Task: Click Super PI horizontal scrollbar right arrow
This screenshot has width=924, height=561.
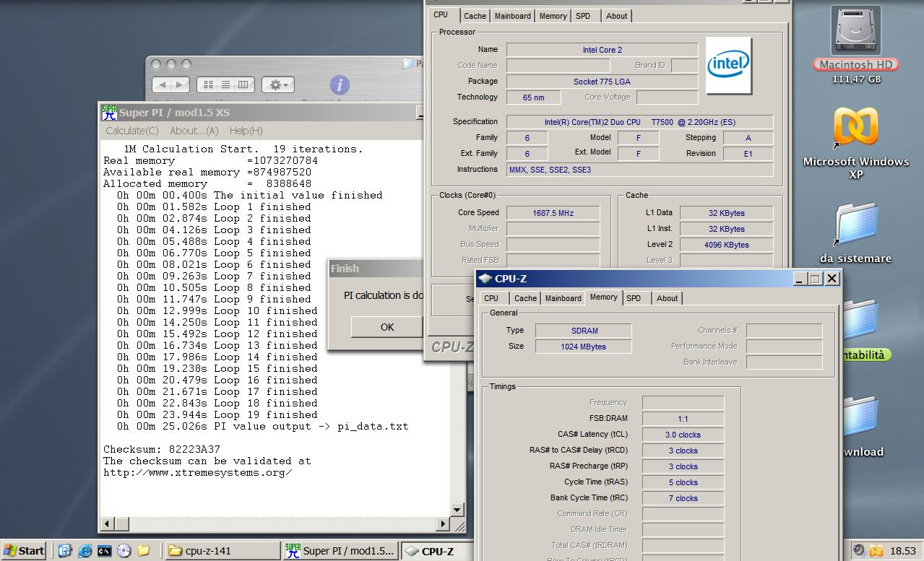Action: coord(444,524)
